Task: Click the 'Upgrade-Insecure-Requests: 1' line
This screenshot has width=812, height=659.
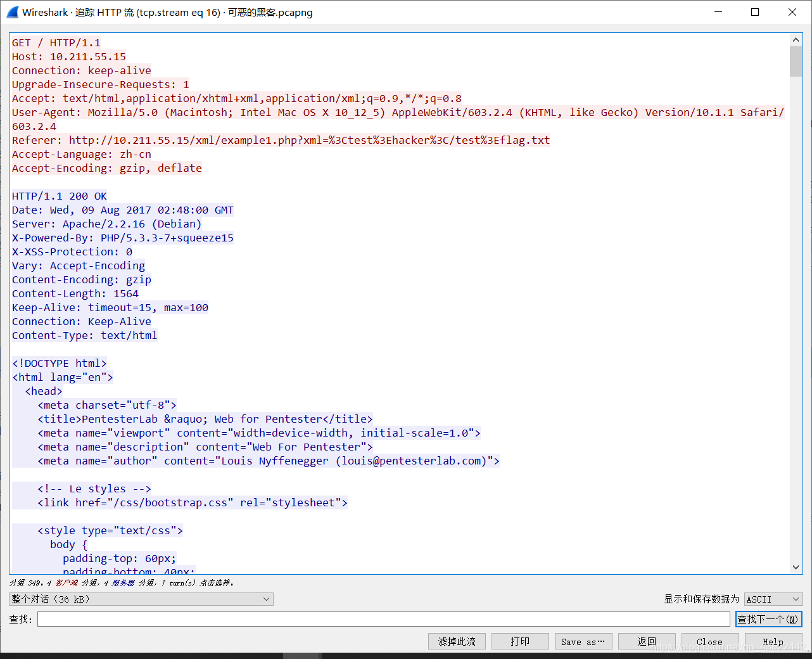Action: [101, 84]
